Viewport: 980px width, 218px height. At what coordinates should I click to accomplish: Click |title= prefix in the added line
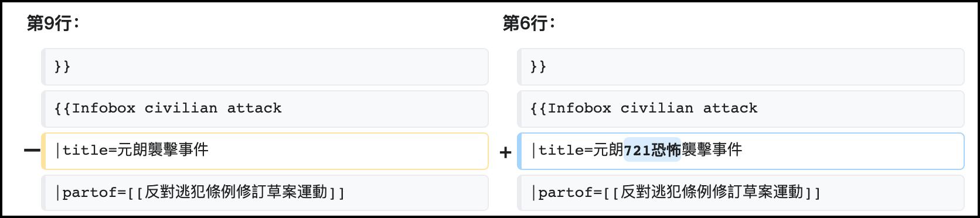(563, 150)
